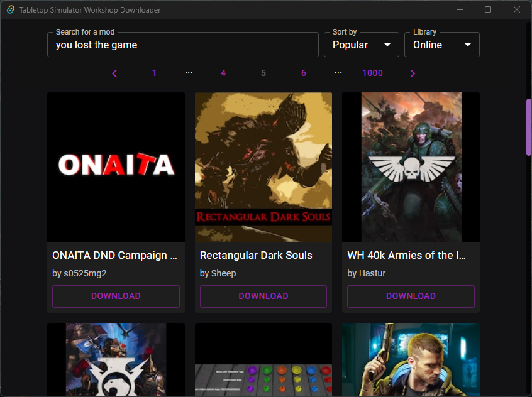Maximize the downloader window

point(488,9)
